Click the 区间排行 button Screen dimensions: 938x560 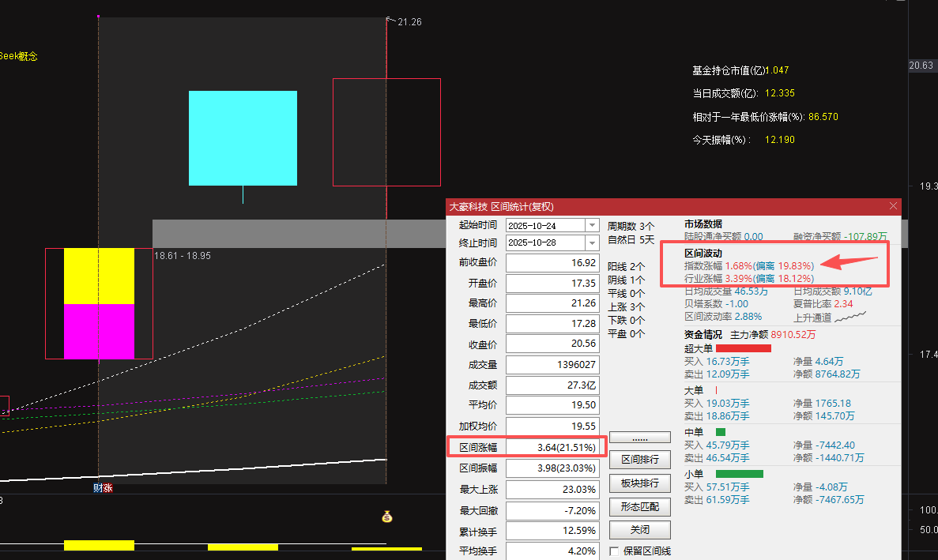[640, 460]
